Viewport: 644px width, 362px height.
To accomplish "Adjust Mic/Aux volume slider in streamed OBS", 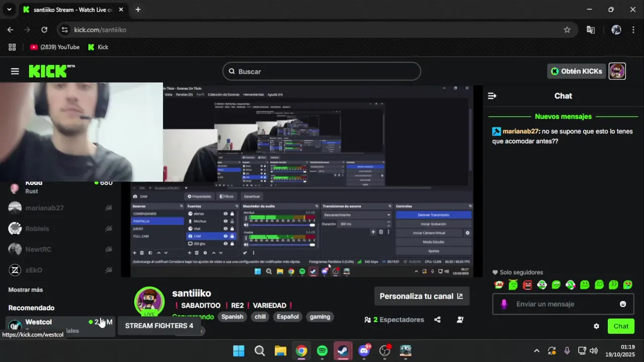I will coord(282,225).
